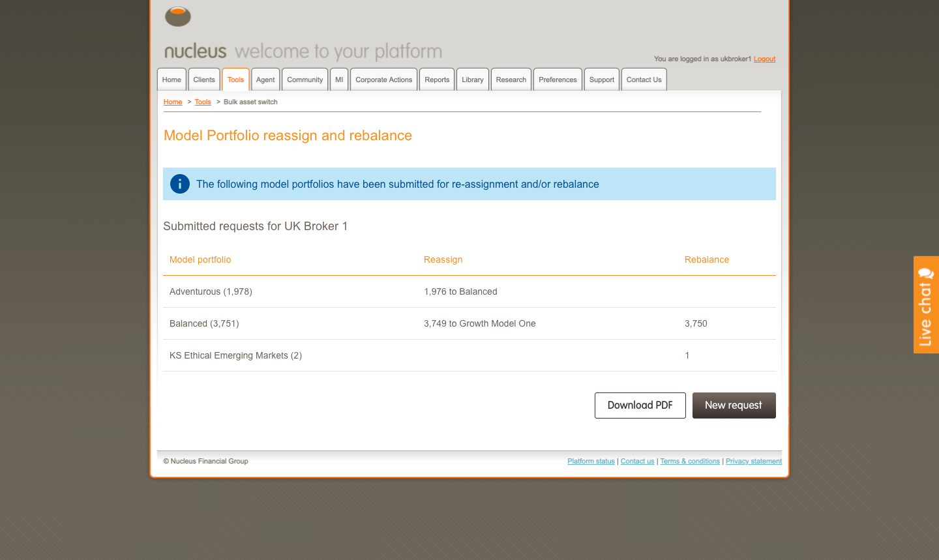Click the '1,976 to Balanced' cell
This screenshot has width=939, height=560.
tap(460, 291)
